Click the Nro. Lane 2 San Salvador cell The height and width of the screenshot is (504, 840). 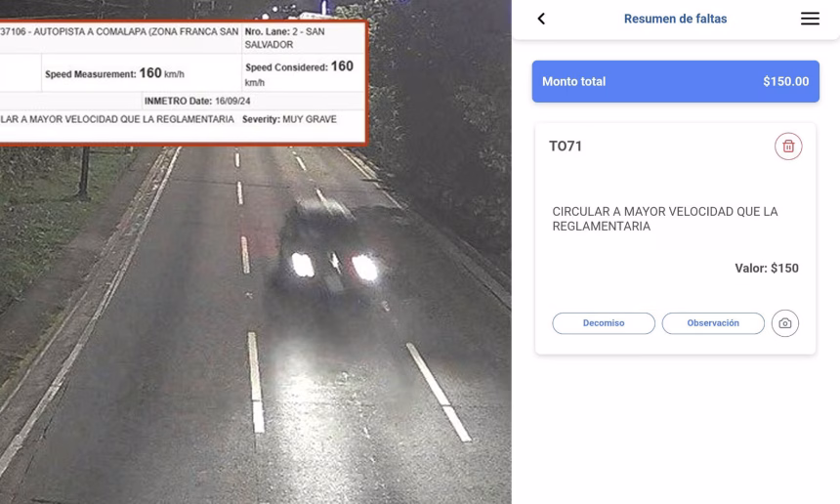pos(303,37)
